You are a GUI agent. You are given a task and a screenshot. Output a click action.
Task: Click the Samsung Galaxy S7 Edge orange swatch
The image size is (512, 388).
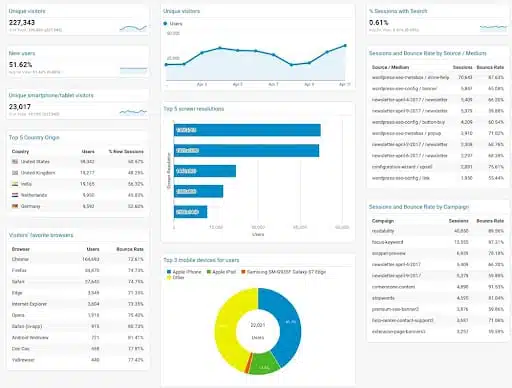coord(243,272)
